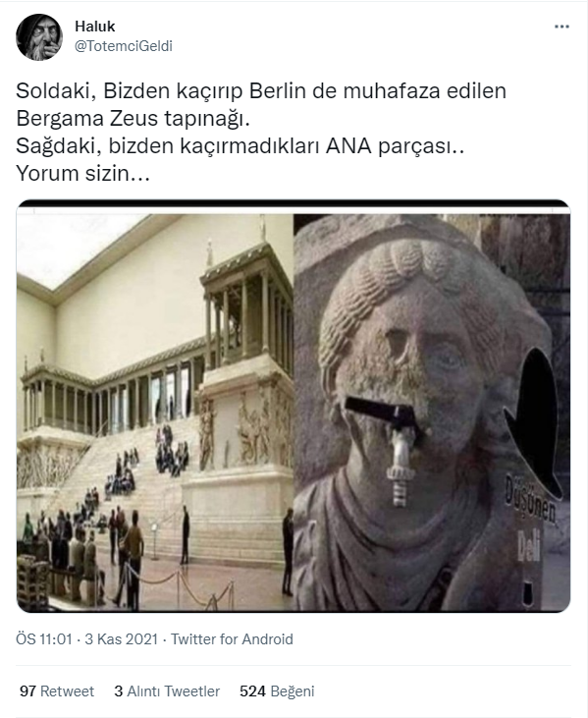Image resolution: width=588 pixels, height=718 pixels.
Task: Click the tweet line 'Yorum sizin...'
Action: click(x=82, y=174)
